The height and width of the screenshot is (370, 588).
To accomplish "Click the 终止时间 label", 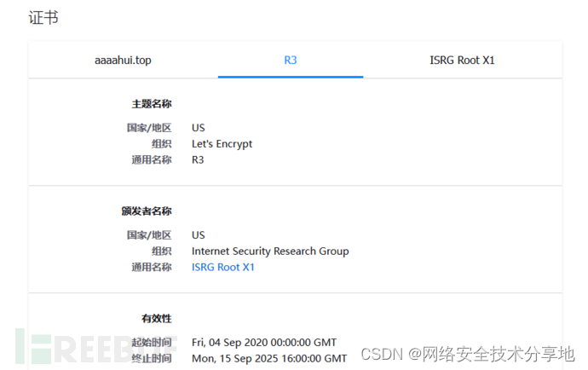I will click(x=152, y=359).
